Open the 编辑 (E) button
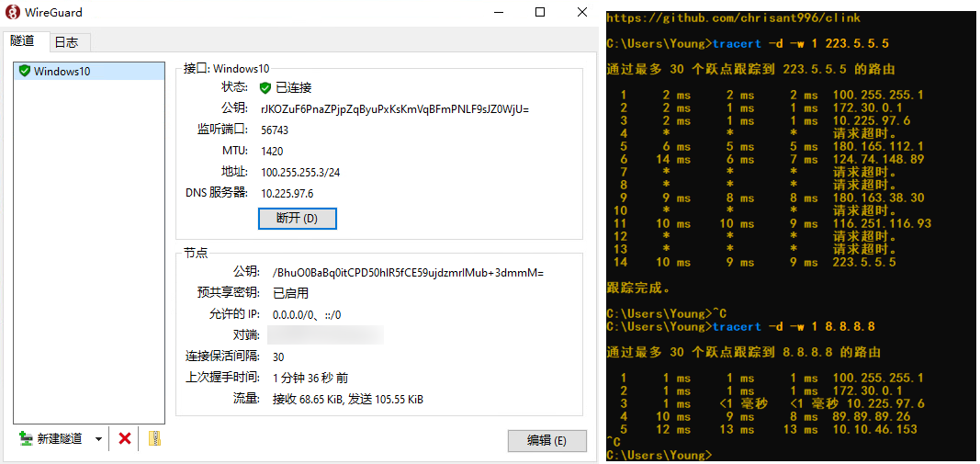Viewport: 980px width, 464px height. point(546,440)
